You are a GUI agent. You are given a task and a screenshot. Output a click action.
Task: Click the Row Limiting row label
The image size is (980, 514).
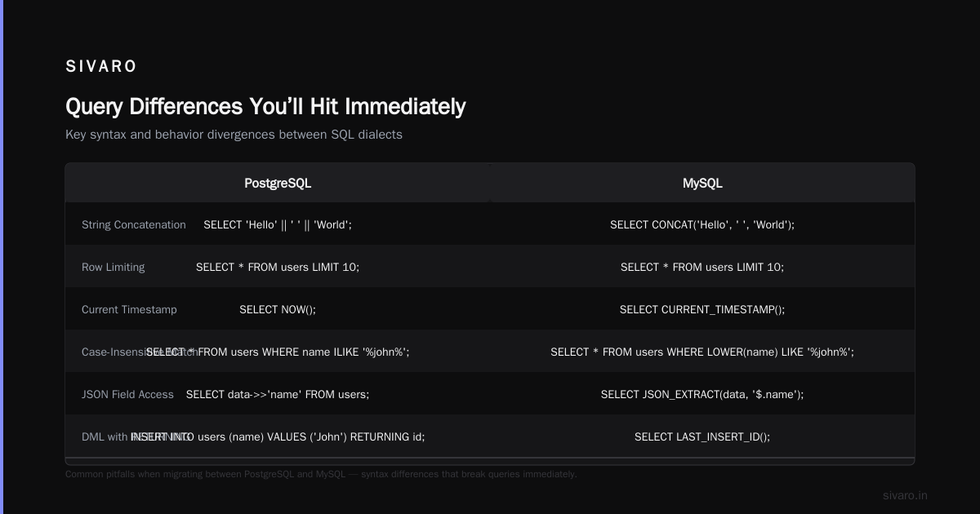click(x=114, y=267)
